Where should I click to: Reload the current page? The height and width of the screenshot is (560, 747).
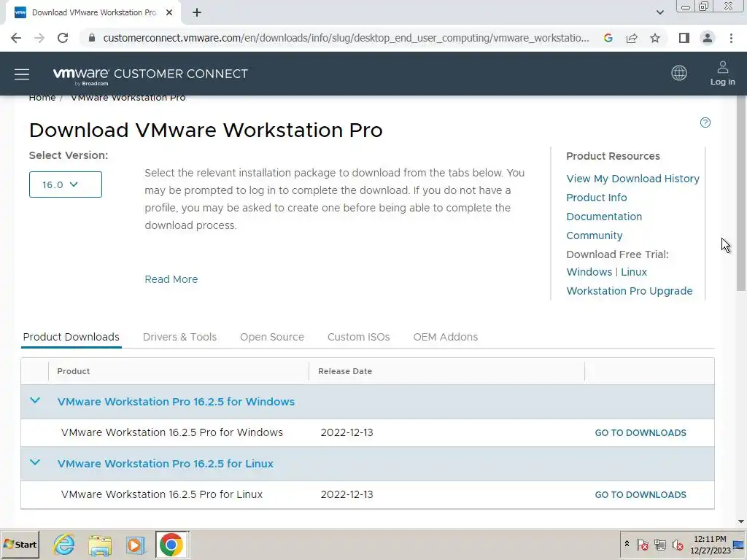[63, 38]
